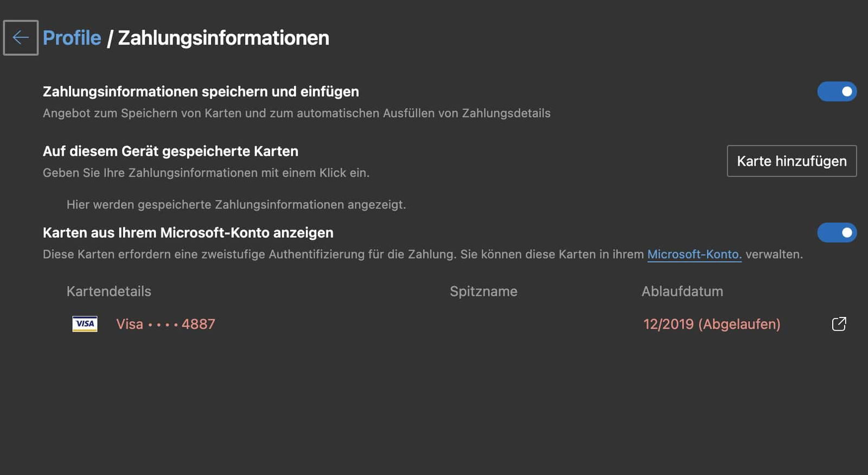Click the 'Geben Sie Ihre Zahlungsinformationen' description text
868x475 pixels.
click(x=206, y=173)
